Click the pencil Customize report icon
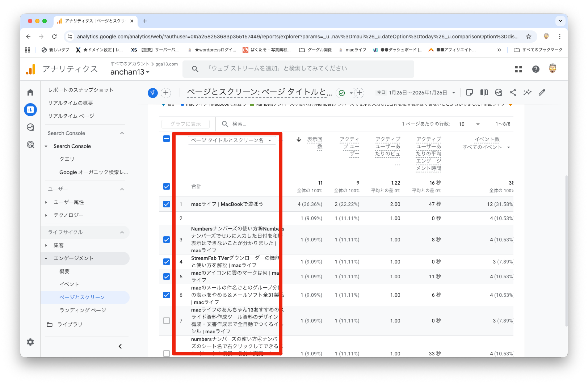Screen dimensions: 588x384 (542, 93)
